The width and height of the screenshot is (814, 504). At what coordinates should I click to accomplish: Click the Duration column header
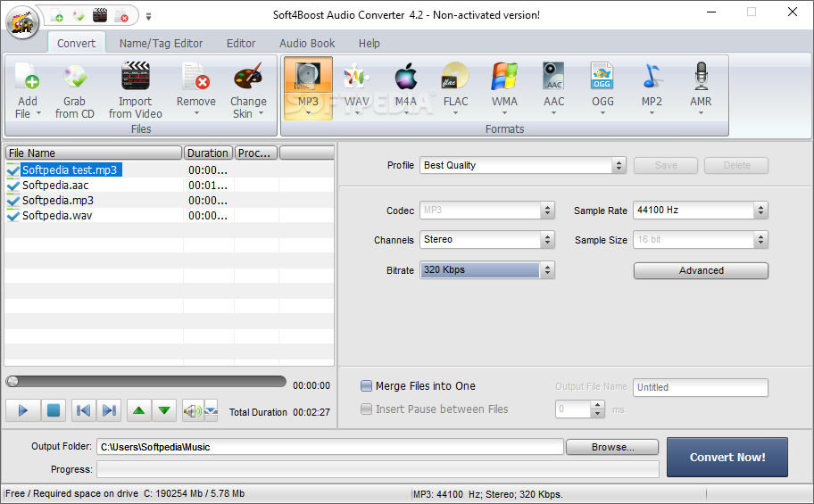(208, 153)
